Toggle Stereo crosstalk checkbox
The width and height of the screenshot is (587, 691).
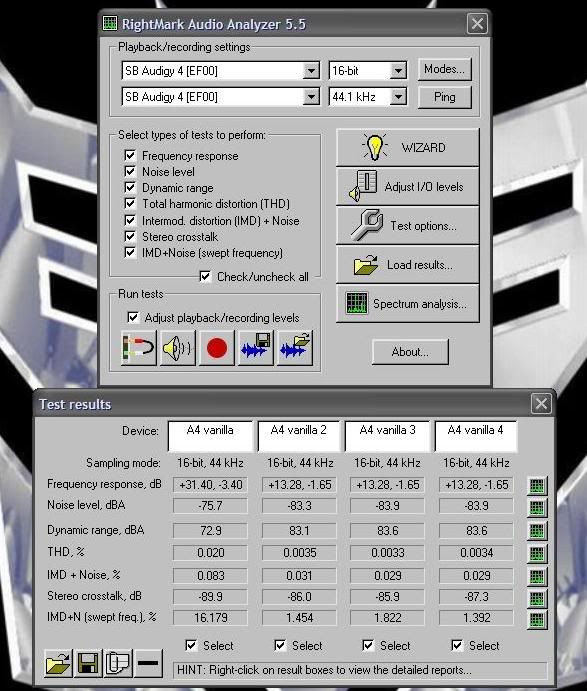click(x=130, y=236)
